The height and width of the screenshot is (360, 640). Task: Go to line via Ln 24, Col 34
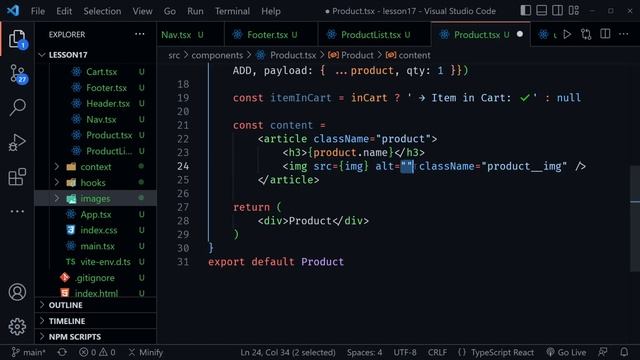[x=288, y=352]
